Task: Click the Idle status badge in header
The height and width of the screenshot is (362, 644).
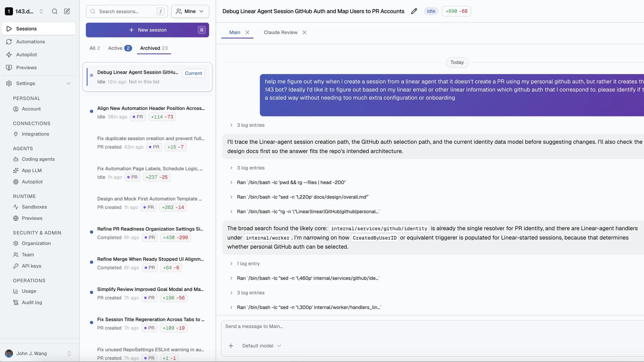Action: pyautogui.click(x=431, y=11)
